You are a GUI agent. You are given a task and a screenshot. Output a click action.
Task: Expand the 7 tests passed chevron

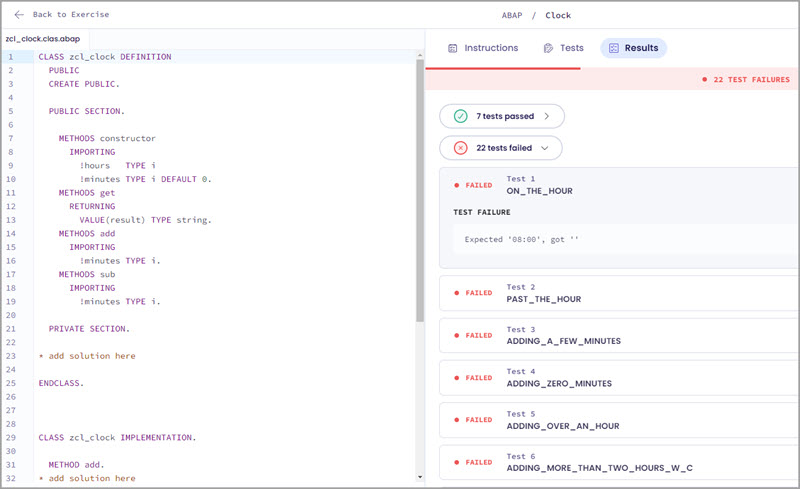tap(547, 116)
